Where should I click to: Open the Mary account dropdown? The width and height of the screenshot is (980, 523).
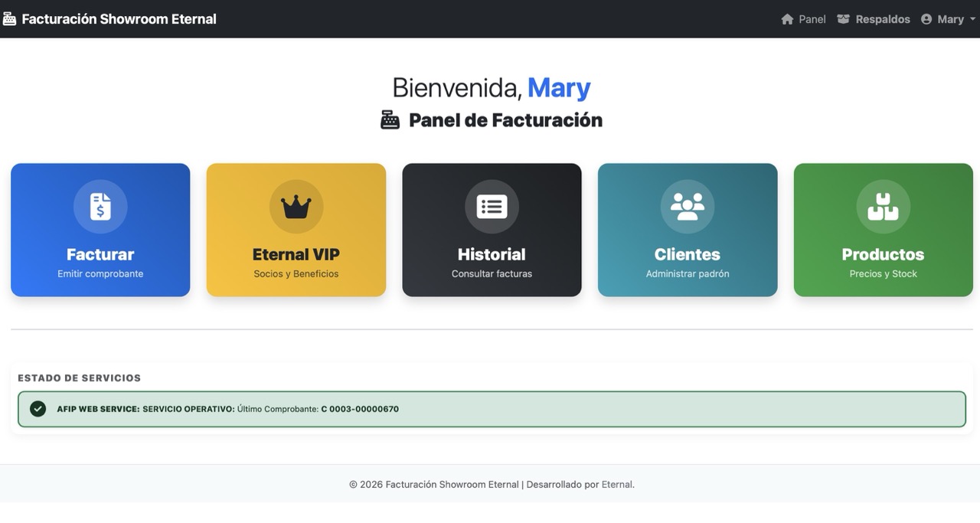click(x=949, y=18)
